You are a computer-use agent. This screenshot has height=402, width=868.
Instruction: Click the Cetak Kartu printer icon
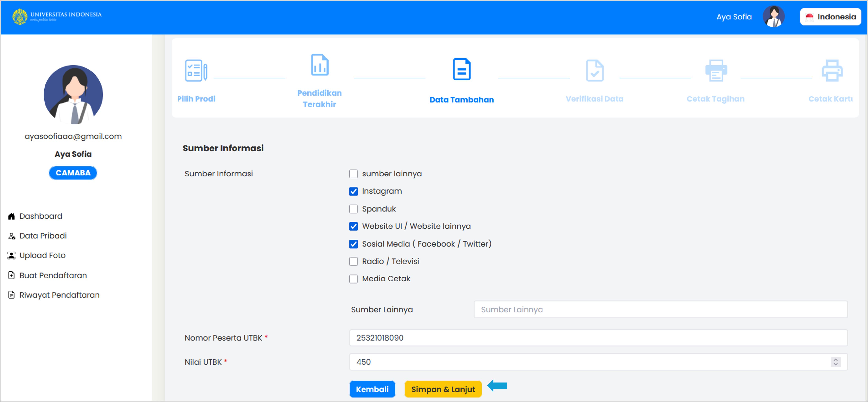[x=832, y=71]
